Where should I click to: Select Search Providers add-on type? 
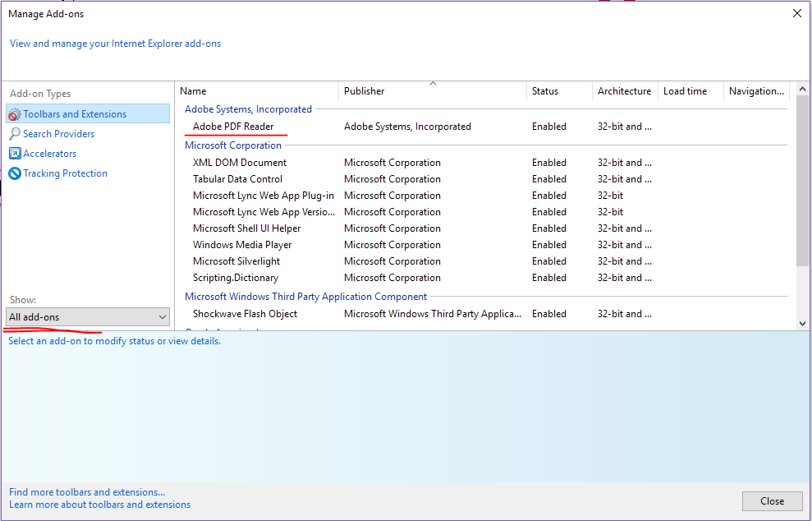pyautogui.click(x=58, y=134)
